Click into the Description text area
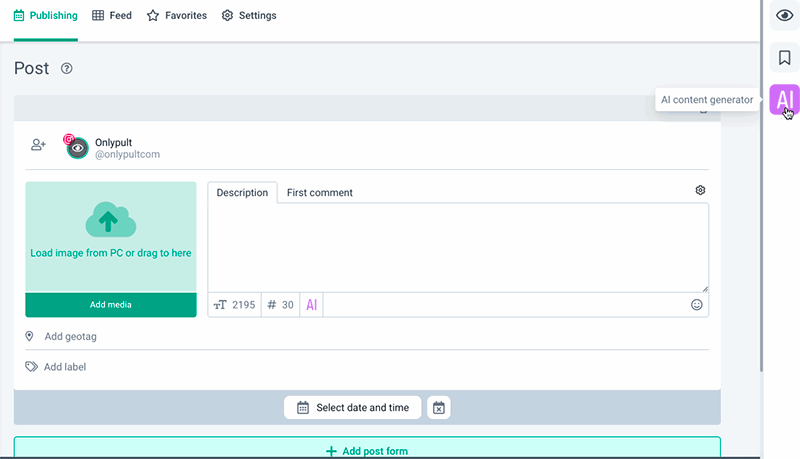 (x=457, y=246)
